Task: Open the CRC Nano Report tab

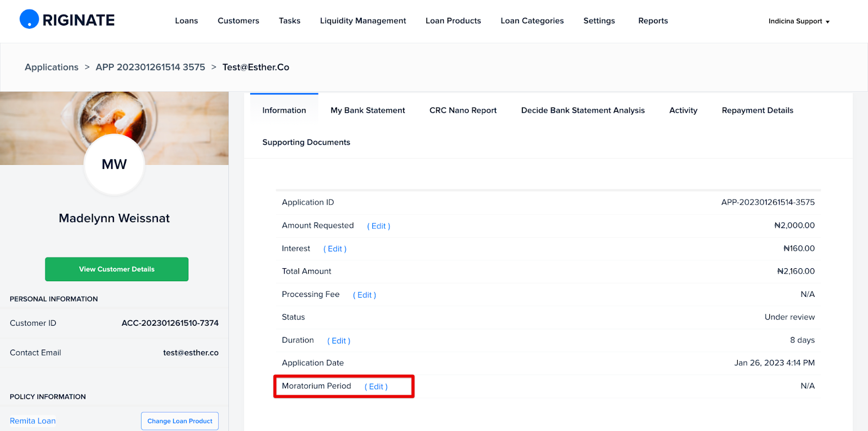Action: 463,110
